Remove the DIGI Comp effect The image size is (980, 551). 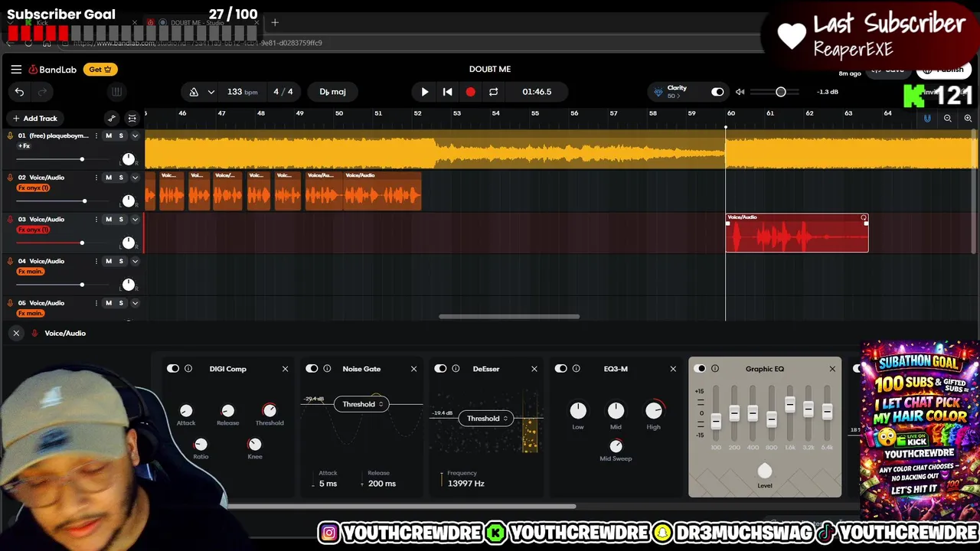285,369
